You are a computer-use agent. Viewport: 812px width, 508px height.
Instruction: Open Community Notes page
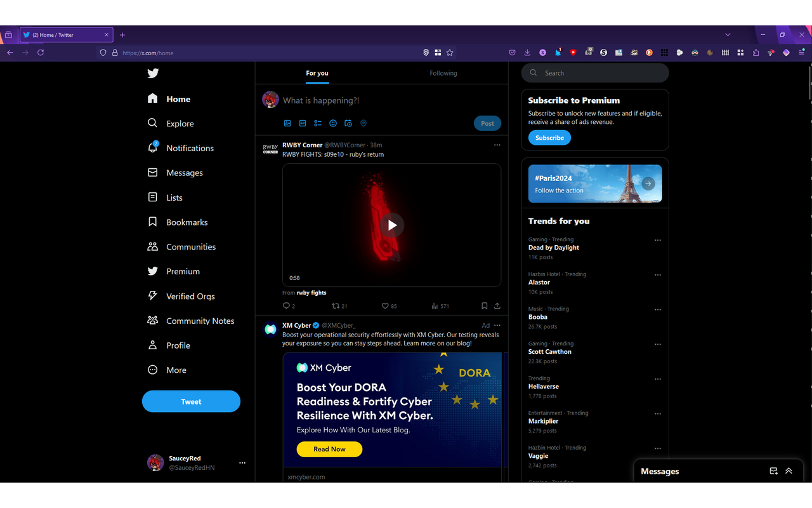(x=191, y=321)
